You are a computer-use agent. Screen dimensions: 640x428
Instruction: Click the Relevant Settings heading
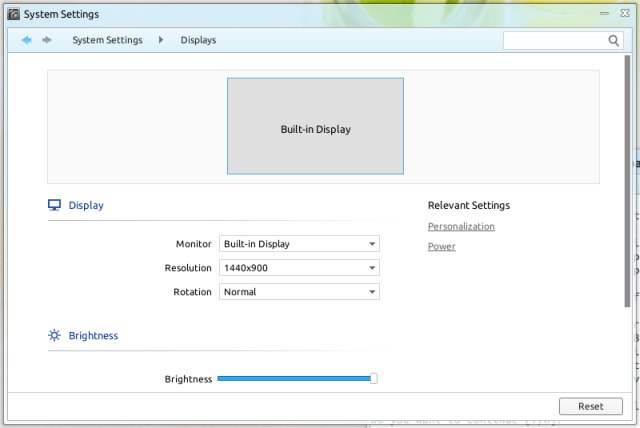coord(469,205)
